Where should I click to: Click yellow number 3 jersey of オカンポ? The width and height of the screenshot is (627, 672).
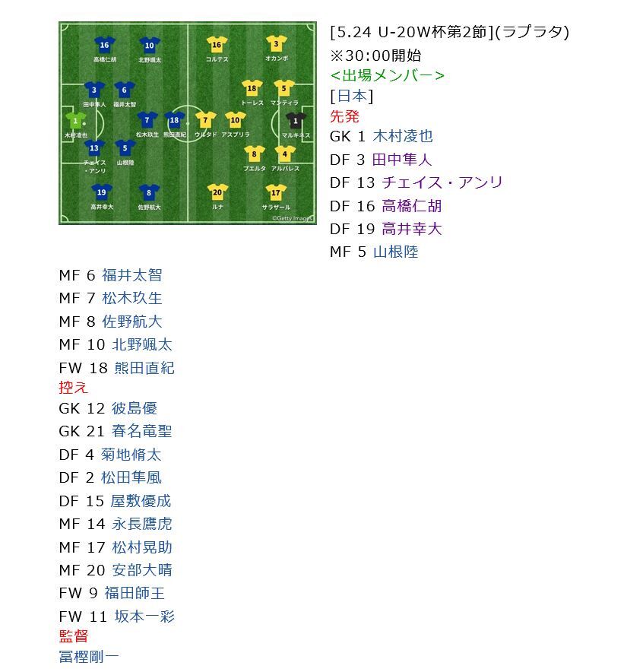(x=276, y=44)
